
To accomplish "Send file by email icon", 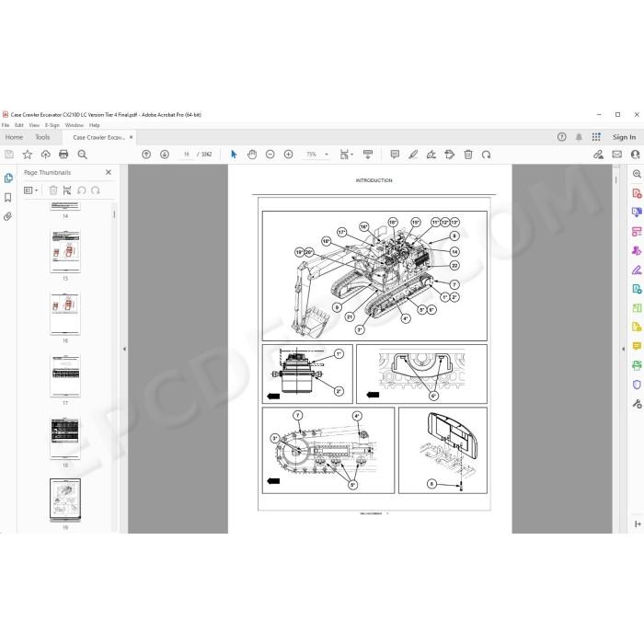I will click(617, 155).
